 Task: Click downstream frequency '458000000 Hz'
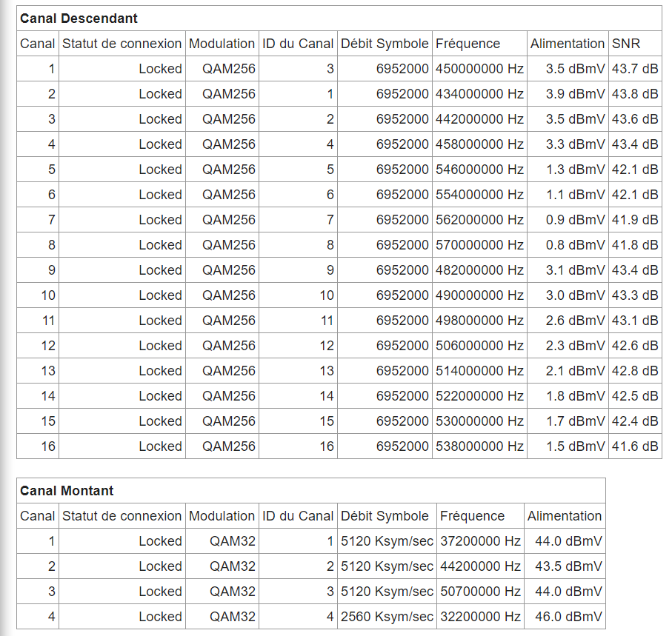tap(479, 144)
